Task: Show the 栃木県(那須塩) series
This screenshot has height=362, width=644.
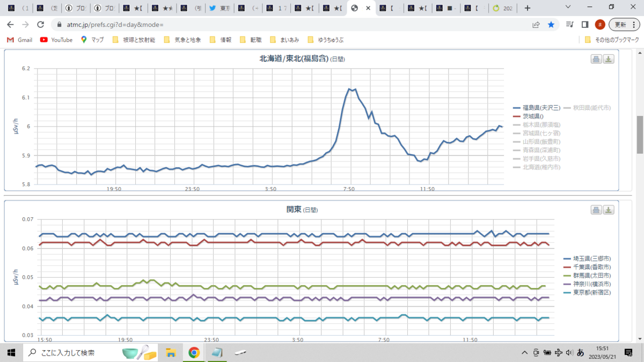Action: point(537,125)
